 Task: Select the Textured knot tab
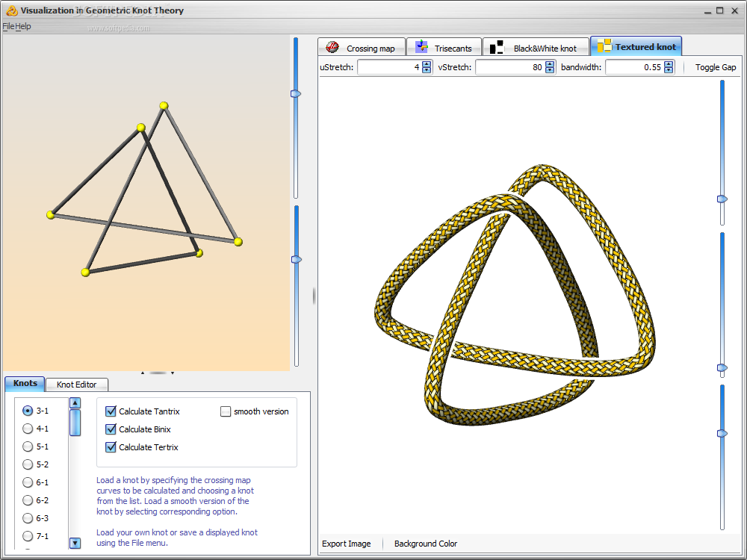point(636,46)
